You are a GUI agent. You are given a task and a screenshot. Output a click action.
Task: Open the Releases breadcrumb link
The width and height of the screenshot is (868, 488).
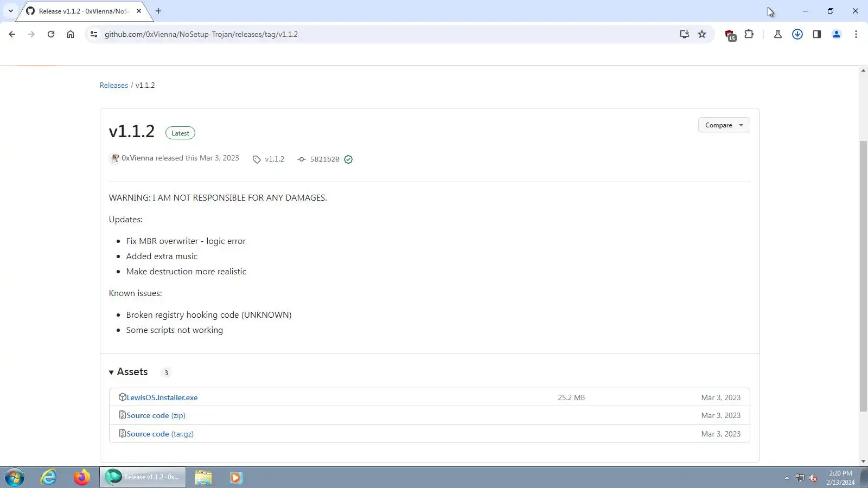click(x=114, y=85)
